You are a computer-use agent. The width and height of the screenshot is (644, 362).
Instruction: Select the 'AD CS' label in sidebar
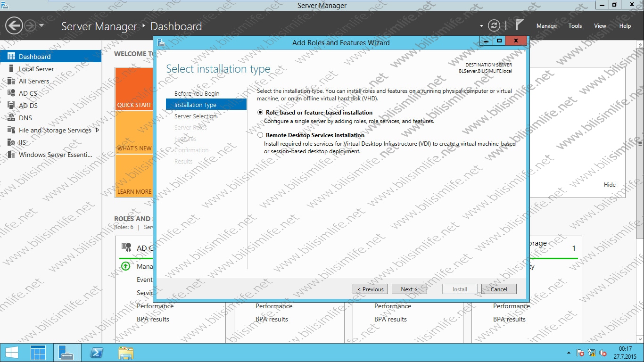click(x=28, y=93)
